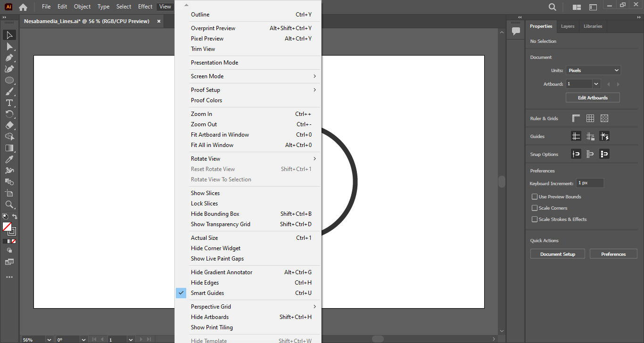The width and height of the screenshot is (644, 343).
Task: Check the Scale Corners option
Action: [535, 208]
